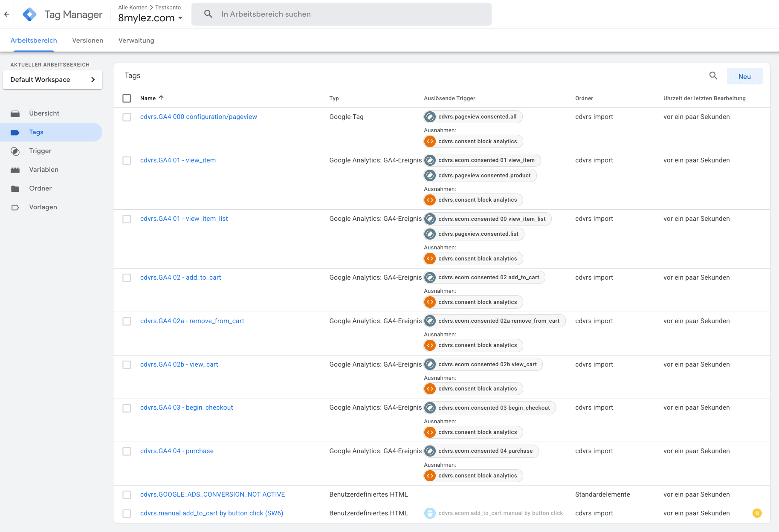779x532 pixels.
Task: Click the Tag Manager logo icon
Action: pyautogui.click(x=29, y=14)
